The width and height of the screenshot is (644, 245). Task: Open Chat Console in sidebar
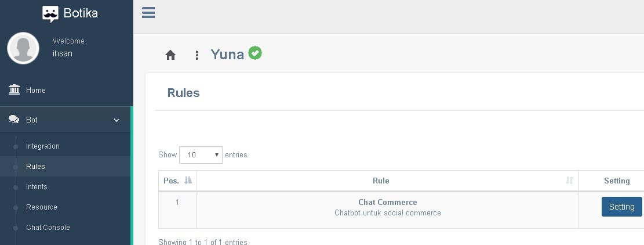[48, 228]
